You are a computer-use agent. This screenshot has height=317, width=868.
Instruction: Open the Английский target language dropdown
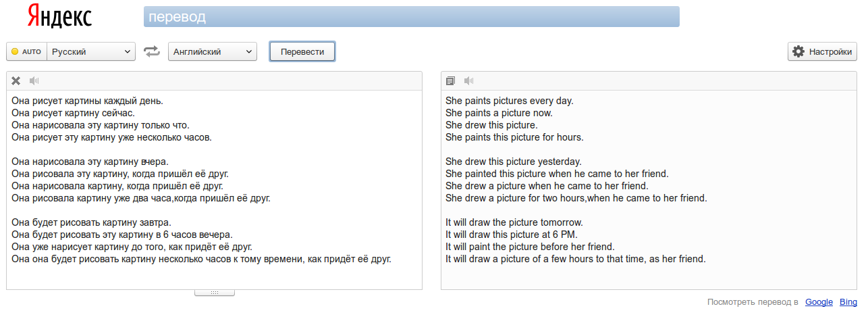pyautogui.click(x=213, y=51)
